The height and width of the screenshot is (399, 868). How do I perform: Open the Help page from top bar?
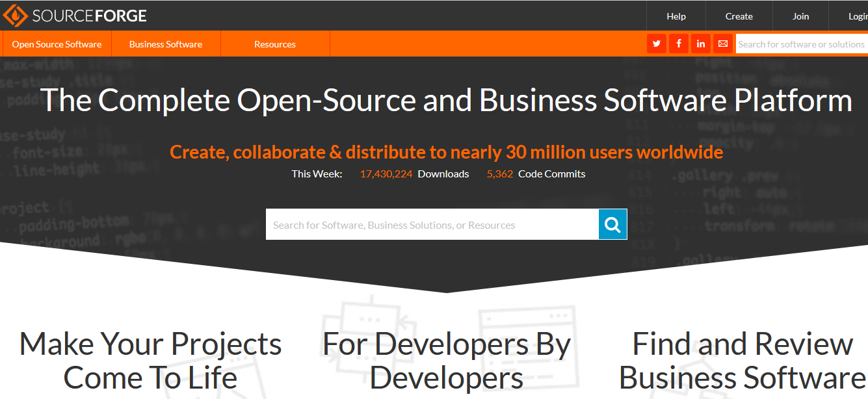(x=676, y=16)
